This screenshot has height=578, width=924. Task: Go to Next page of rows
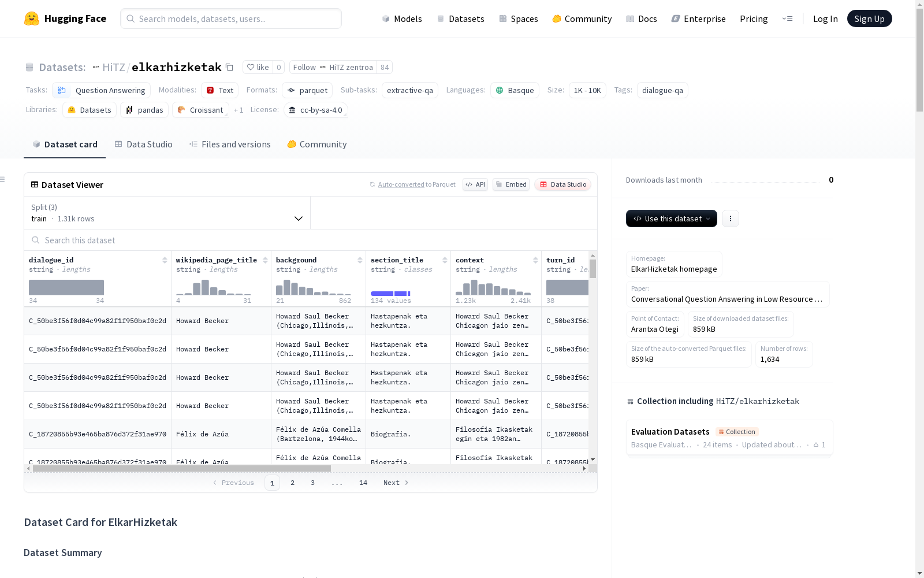point(396,483)
